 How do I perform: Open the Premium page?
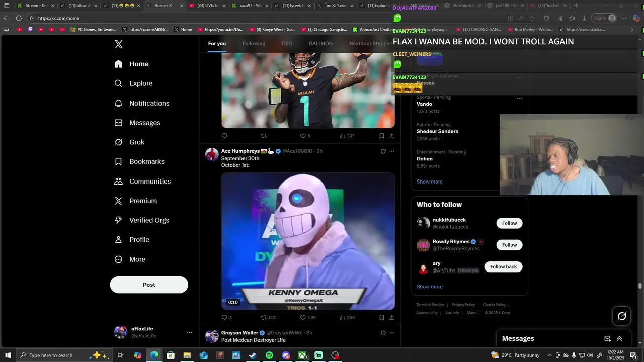click(136, 201)
